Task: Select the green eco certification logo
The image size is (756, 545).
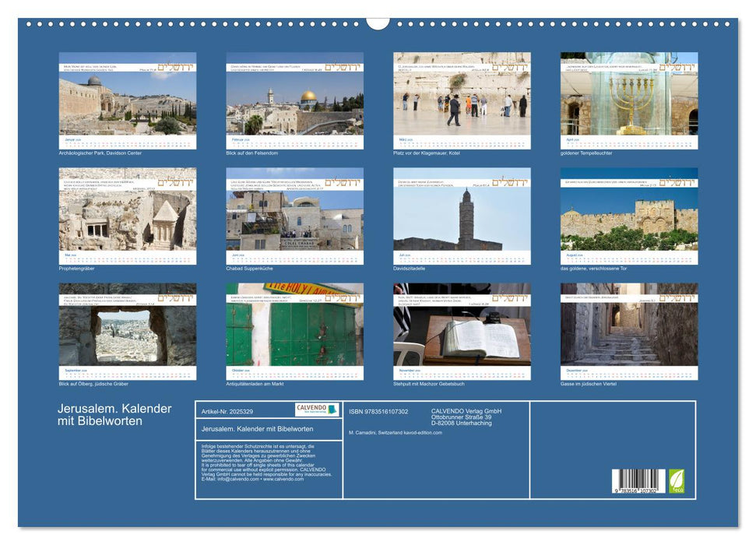Action: point(677,482)
